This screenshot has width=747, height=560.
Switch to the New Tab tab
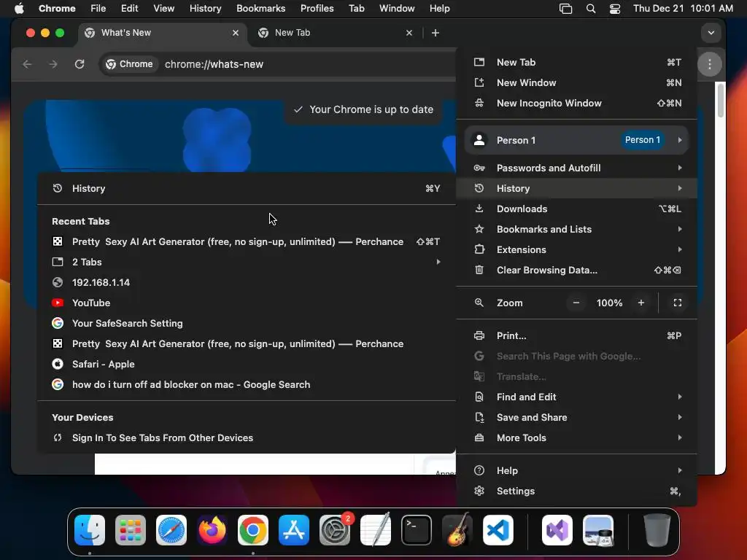pos(335,33)
